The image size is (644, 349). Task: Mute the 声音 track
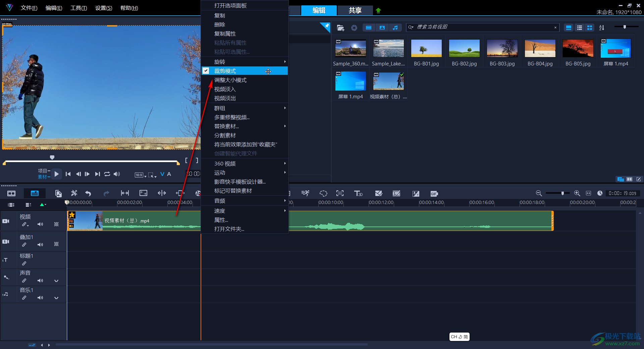(x=40, y=281)
